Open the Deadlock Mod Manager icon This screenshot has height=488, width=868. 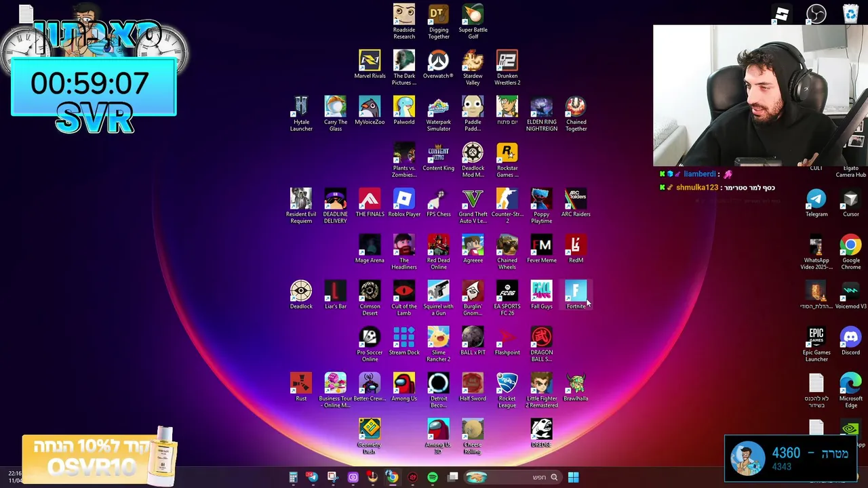[x=473, y=160]
